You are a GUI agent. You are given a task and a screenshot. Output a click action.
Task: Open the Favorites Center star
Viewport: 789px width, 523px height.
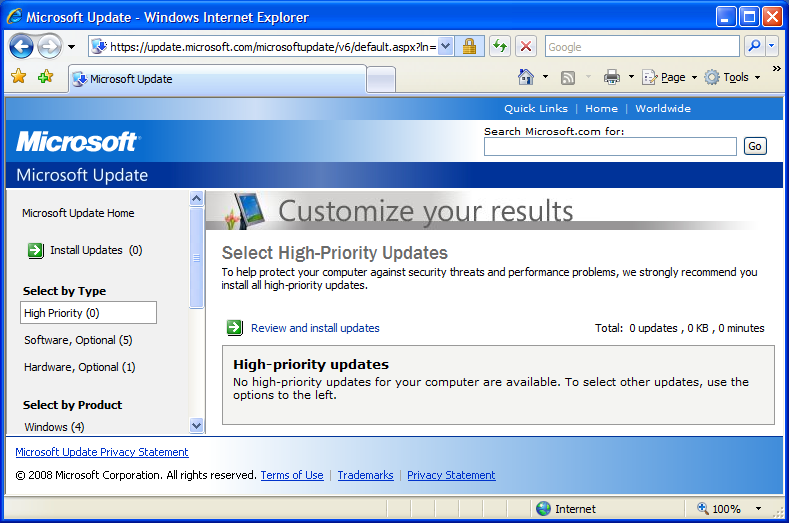coord(19,77)
